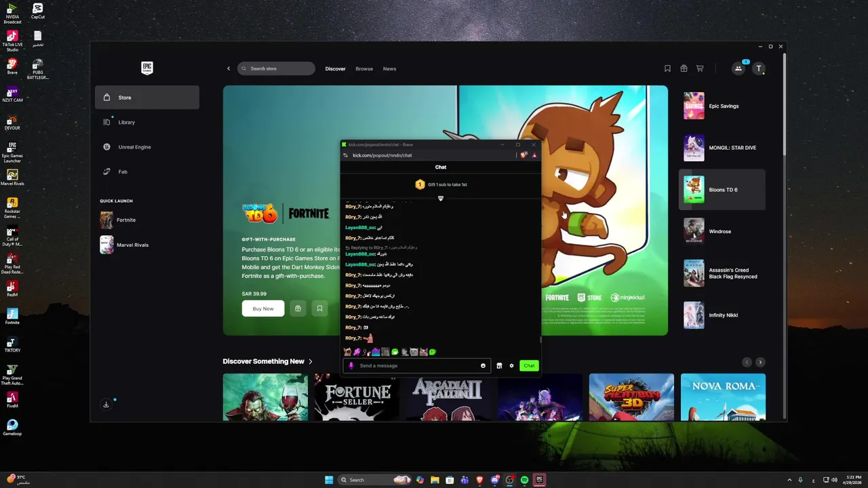
Task: Switch to the Browse tab
Action: pyautogui.click(x=364, y=68)
